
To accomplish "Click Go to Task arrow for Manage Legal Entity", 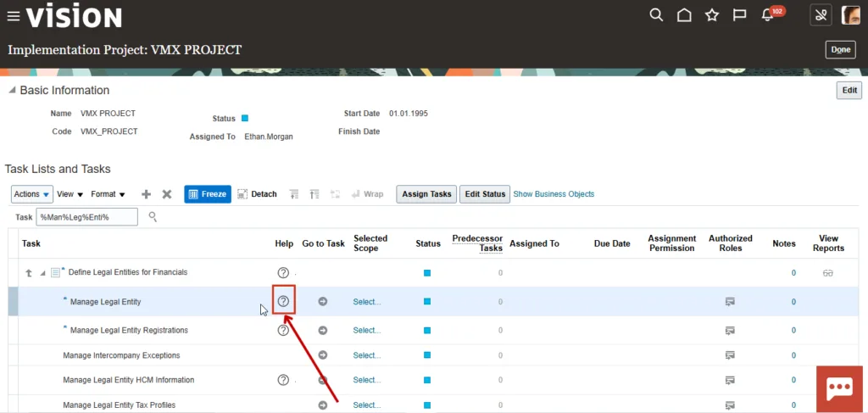I will (x=323, y=302).
